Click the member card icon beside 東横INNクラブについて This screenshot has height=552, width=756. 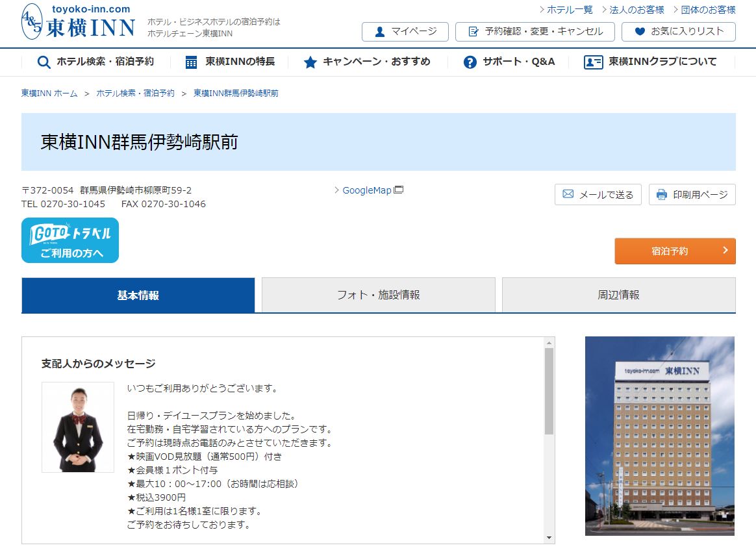pyautogui.click(x=593, y=62)
